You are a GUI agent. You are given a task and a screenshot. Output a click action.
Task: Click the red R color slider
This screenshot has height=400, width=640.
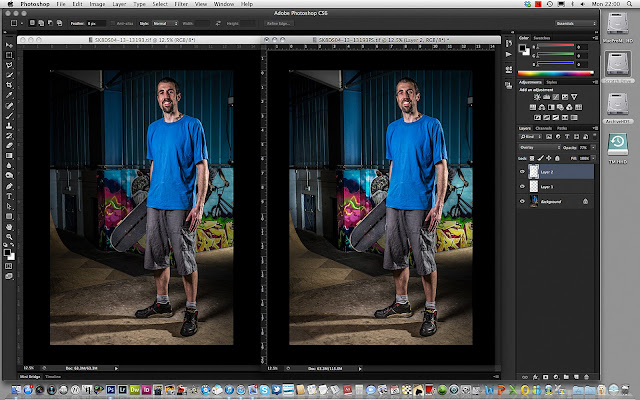click(556, 47)
